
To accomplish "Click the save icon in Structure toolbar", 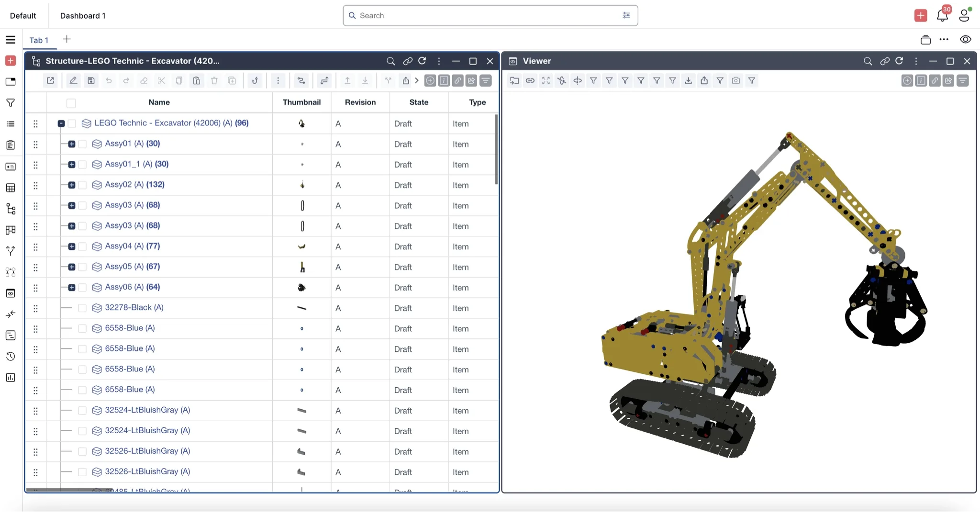I will tap(91, 81).
